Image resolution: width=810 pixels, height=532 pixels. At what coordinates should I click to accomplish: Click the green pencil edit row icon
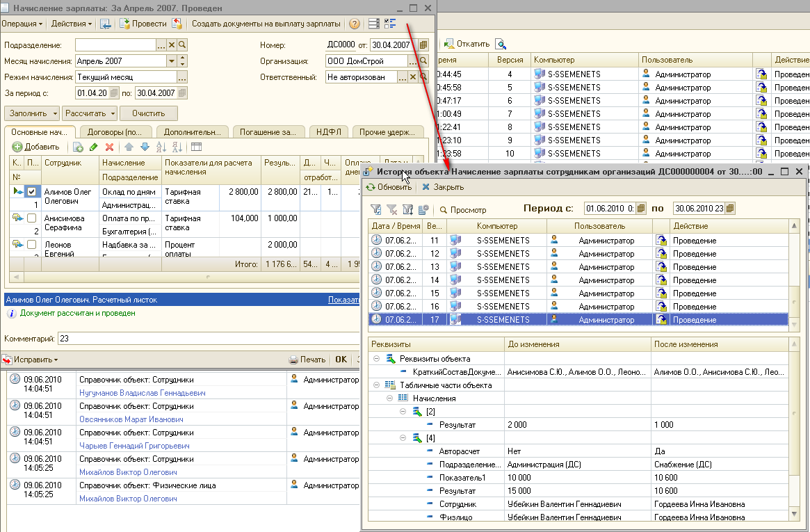(x=94, y=147)
